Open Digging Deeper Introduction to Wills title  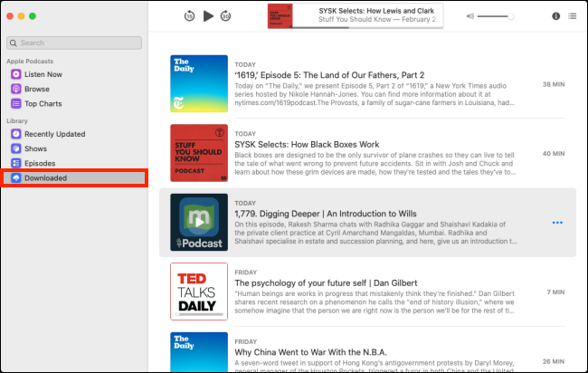(326, 214)
